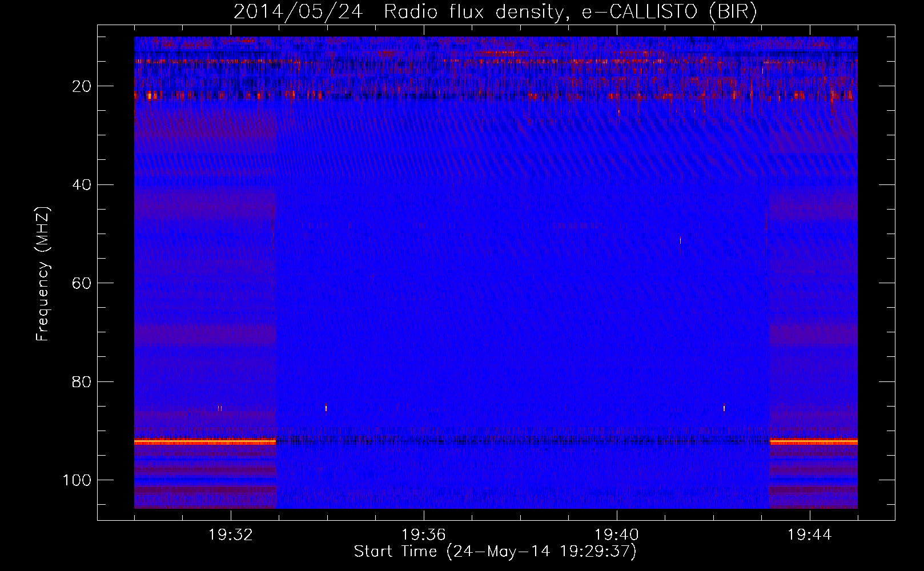Click the yellow spike near 85 MHz at 19:42
The width and height of the screenshot is (924, 571).
pyautogui.click(x=724, y=408)
